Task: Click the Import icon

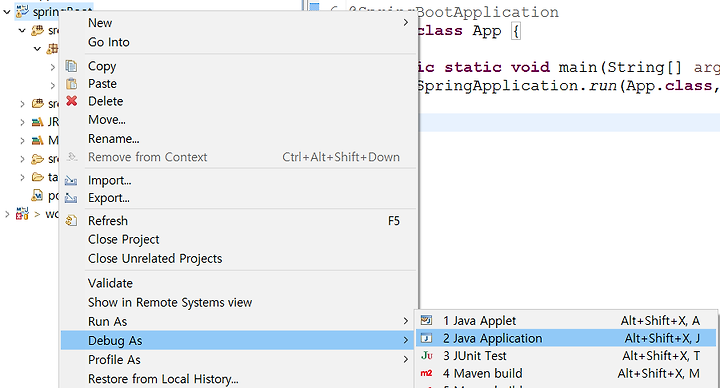Action: click(x=71, y=180)
